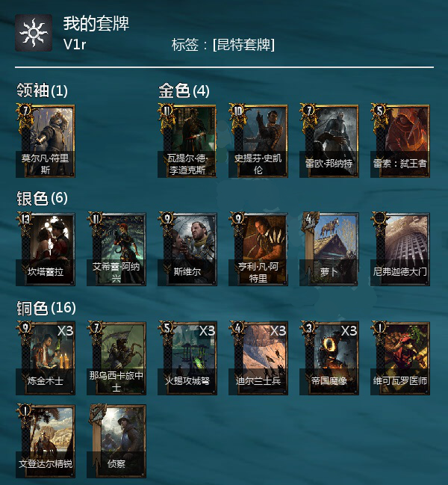Select the 迪尔兰士兵 card
The height and width of the screenshot is (485, 448).
(x=258, y=358)
